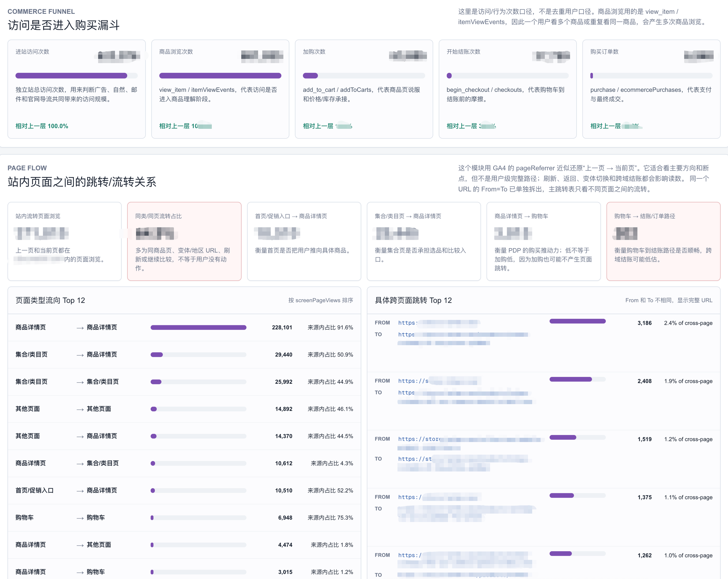The image size is (728, 579).
Task: Click the text 1.2% of cross-page
Action: (688, 439)
